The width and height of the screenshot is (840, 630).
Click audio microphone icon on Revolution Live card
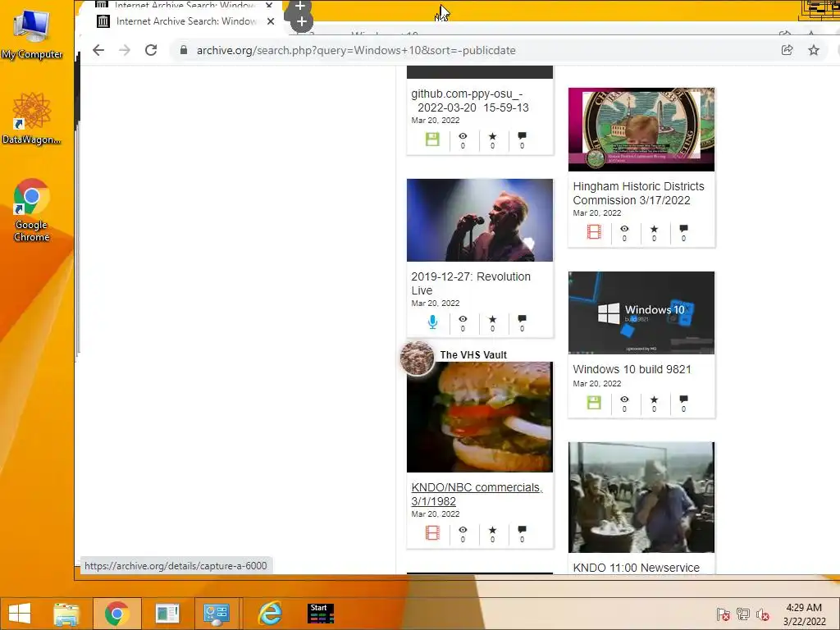(432, 322)
